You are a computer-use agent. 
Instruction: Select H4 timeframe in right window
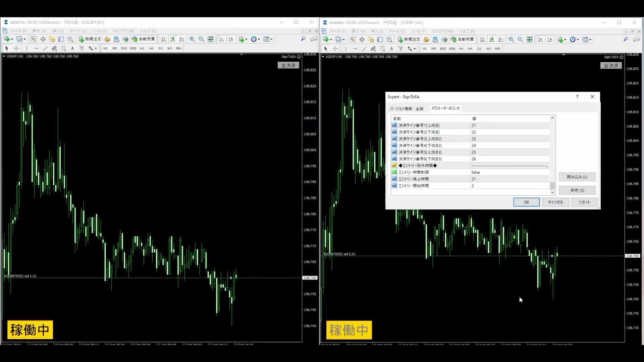point(470,49)
